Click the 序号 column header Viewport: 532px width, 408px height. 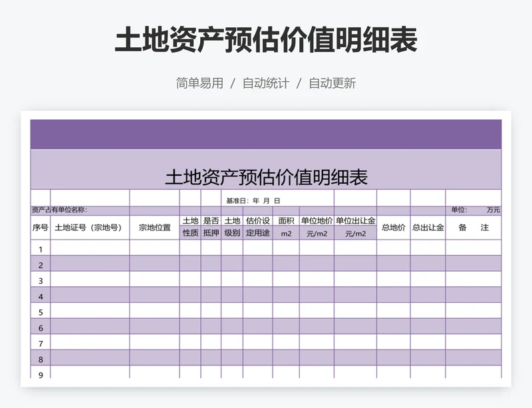(40, 228)
